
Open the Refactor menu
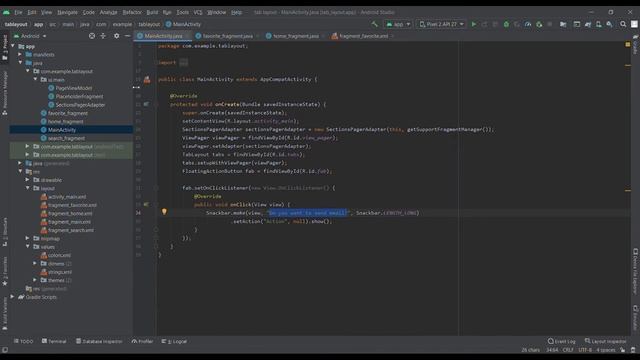tap(132, 12)
